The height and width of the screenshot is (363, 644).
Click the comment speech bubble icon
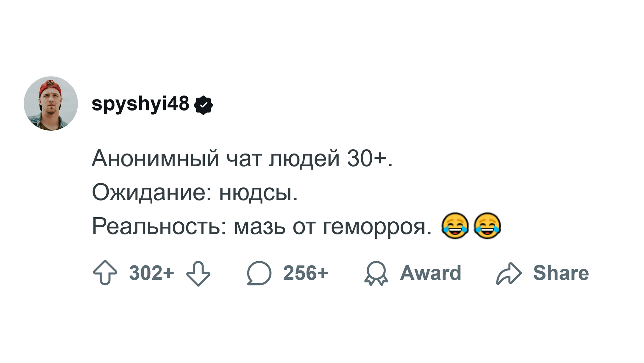click(259, 273)
